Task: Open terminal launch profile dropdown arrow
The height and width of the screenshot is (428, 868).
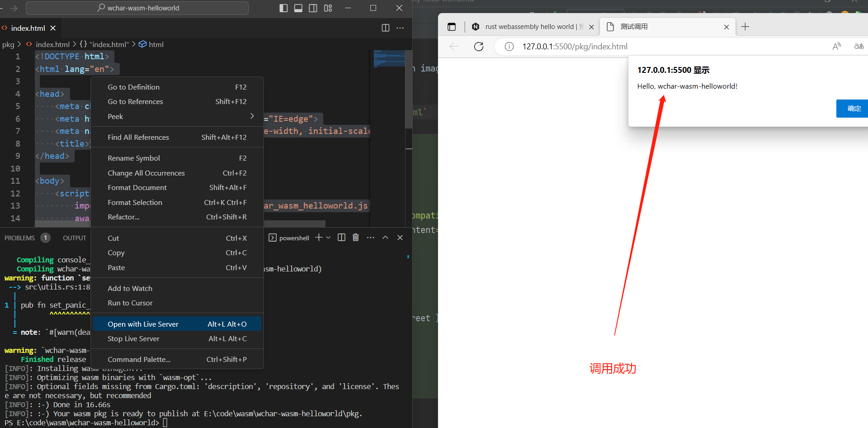Action: pyautogui.click(x=329, y=238)
